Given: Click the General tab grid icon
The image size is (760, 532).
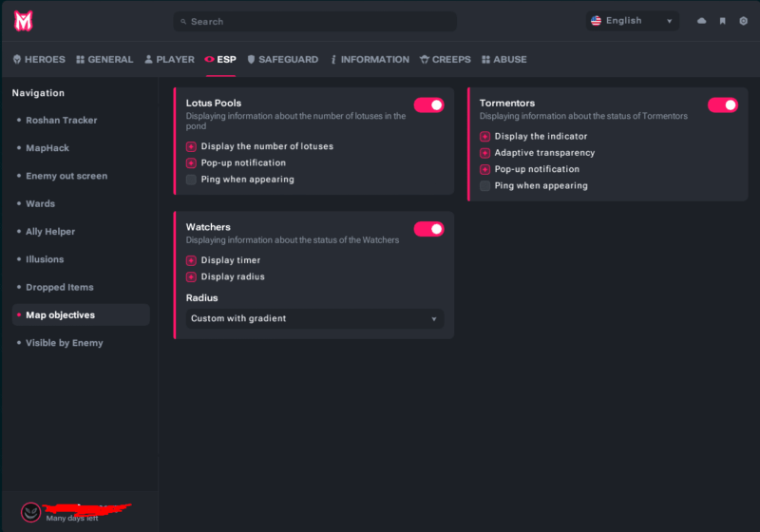Looking at the screenshot, I should tap(81, 60).
